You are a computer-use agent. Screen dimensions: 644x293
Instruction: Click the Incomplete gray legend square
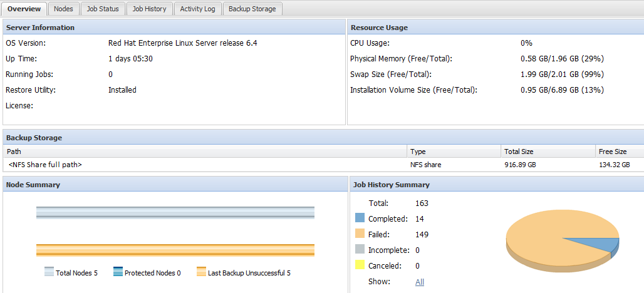click(x=360, y=250)
